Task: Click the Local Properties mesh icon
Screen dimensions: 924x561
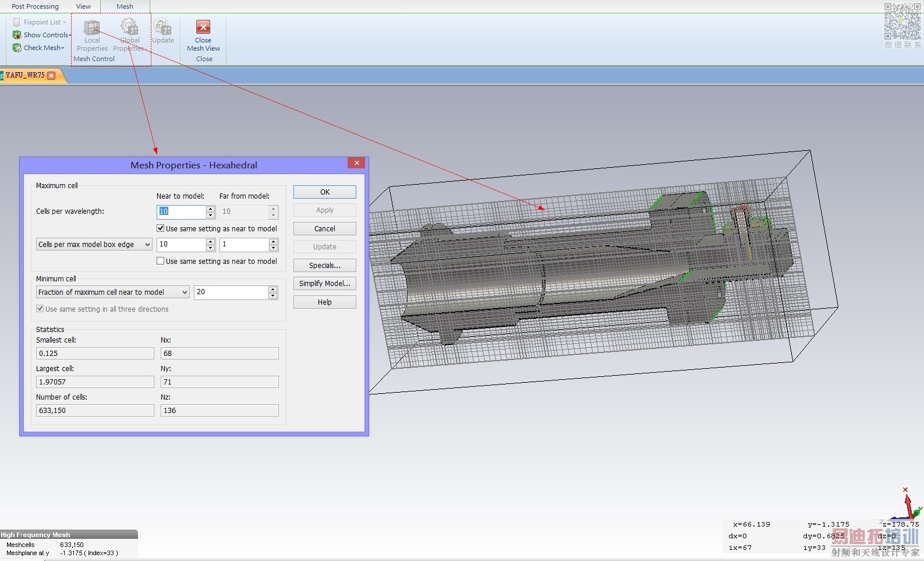Action: pyautogui.click(x=92, y=28)
